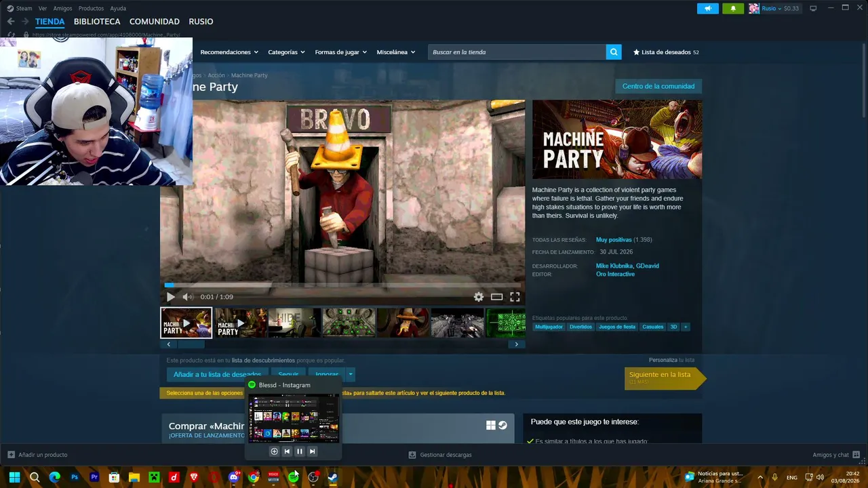
Task: Click the Windows platform icon in purchase box
Action: pos(491,426)
